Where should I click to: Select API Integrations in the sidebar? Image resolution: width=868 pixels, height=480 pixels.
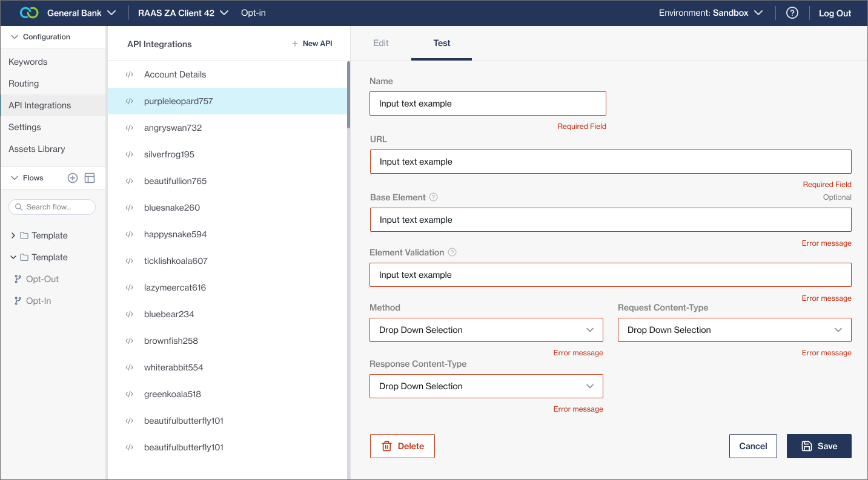coord(40,105)
